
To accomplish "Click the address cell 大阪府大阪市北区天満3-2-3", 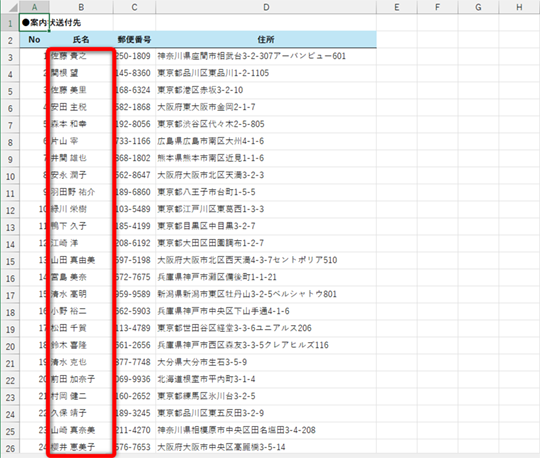I will tap(266, 175).
